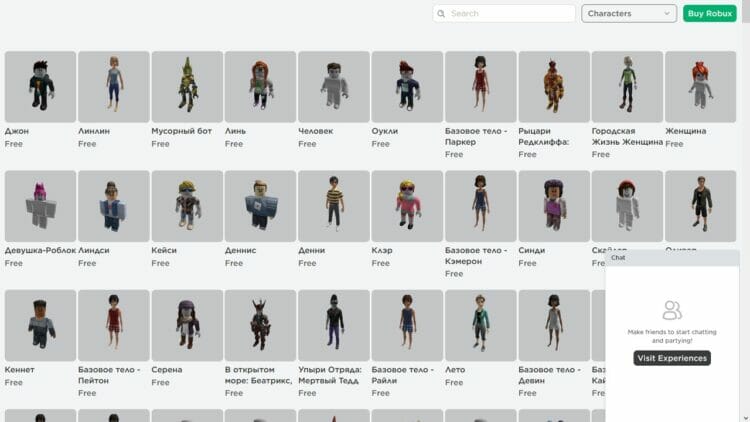Collapse the Chat panel header

point(672,257)
